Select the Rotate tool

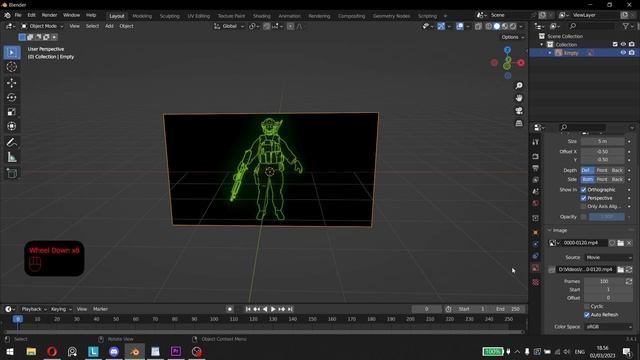tap(12, 98)
